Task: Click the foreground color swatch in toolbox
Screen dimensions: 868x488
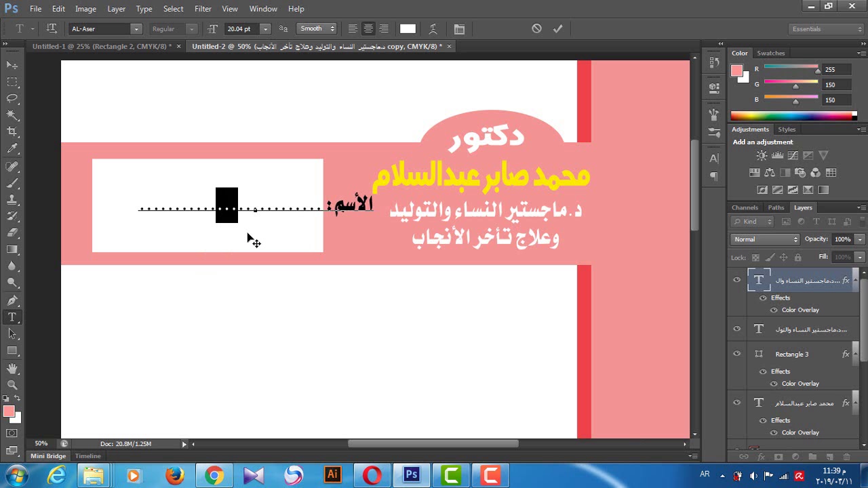Action: pos(9,411)
